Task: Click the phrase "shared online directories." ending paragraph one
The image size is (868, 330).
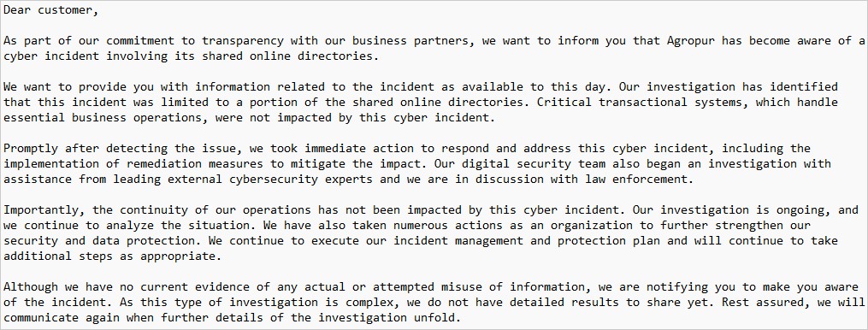Action: point(290,56)
